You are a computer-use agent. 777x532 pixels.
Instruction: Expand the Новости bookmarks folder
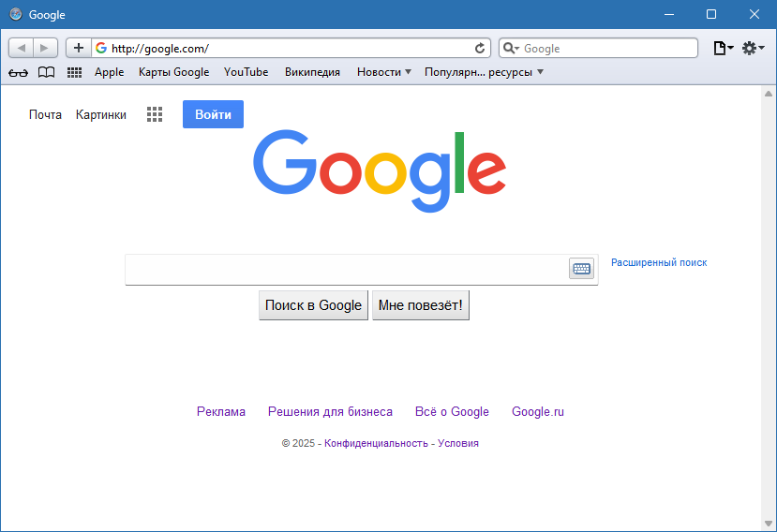coord(384,72)
